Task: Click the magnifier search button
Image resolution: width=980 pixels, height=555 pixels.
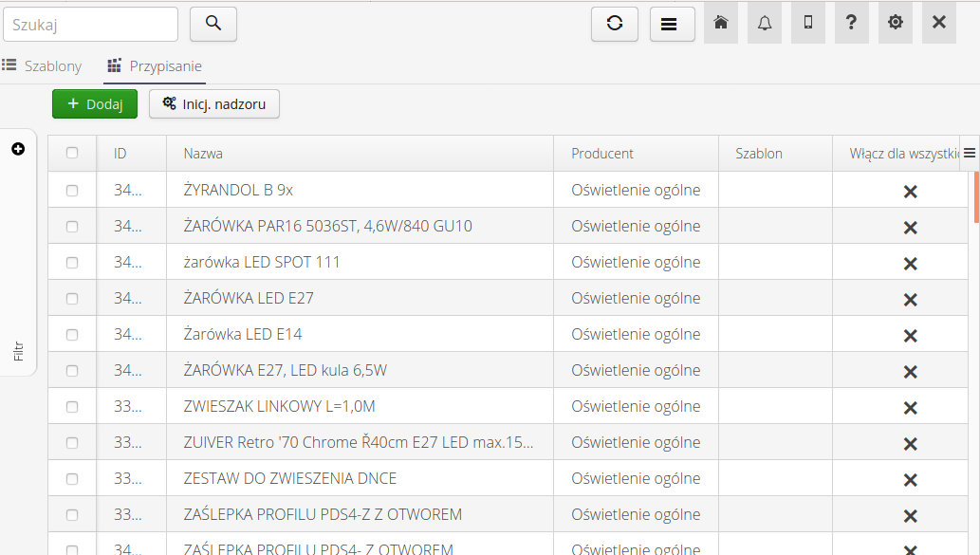Action: click(213, 24)
